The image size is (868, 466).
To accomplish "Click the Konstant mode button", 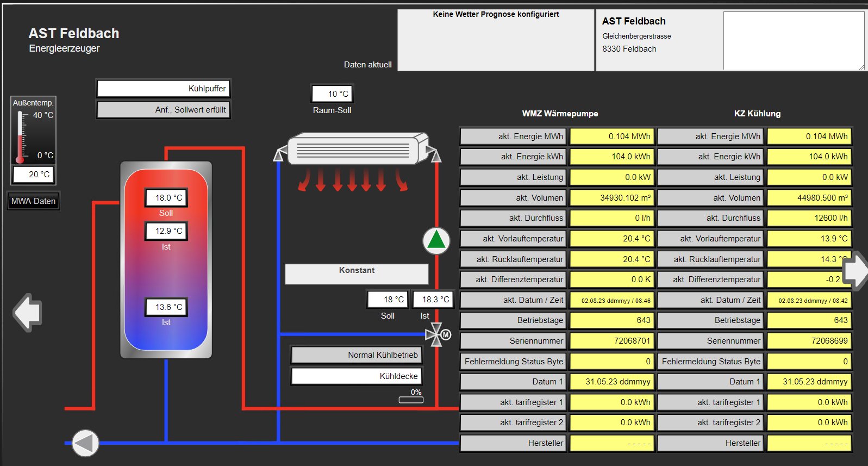I will click(357, 274).
